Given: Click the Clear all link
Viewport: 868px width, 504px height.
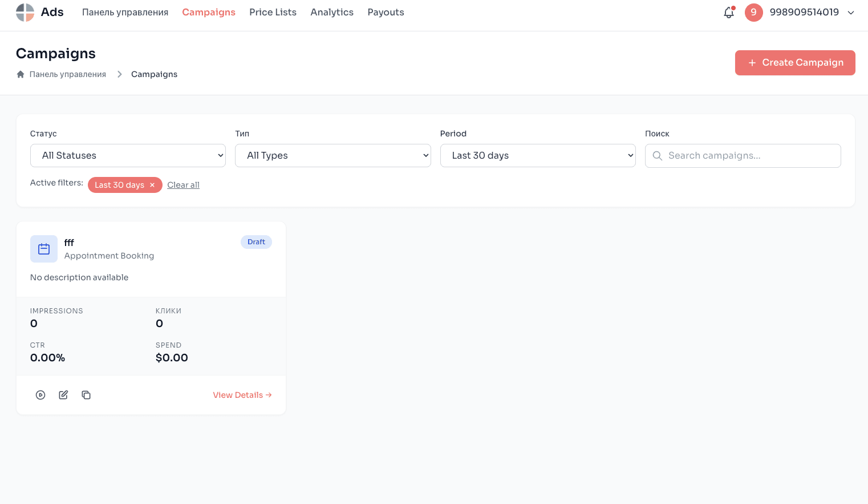Looking at the screenshot, I should [x=183, y=185].
